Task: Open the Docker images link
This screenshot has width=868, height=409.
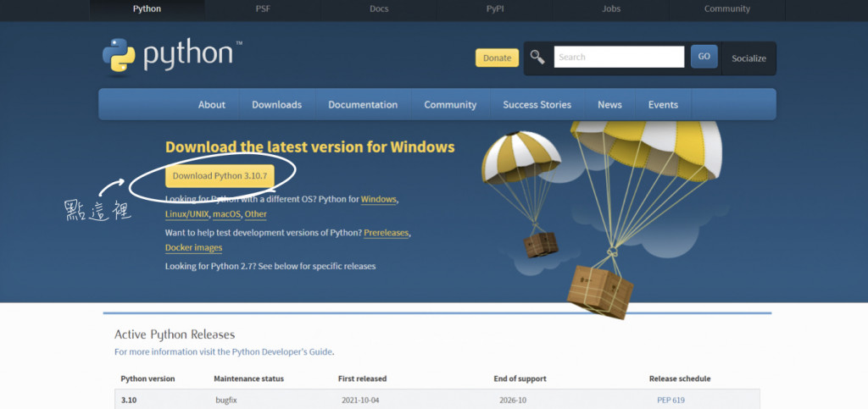Action: click(194, 247)
